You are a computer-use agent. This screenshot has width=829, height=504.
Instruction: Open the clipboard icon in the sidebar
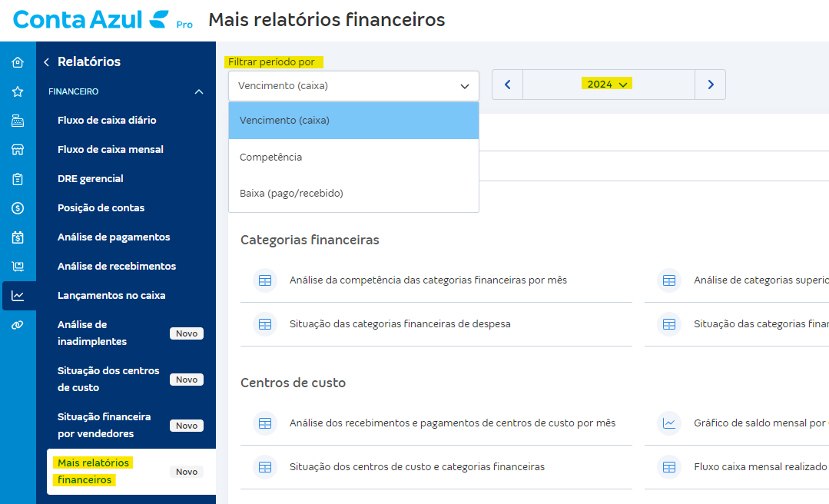[18, 179]
